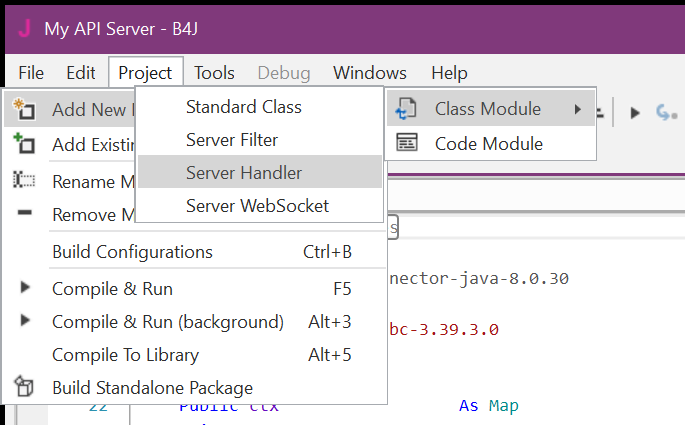Click the B4J app logo
685x425 pixels.
pos(22,27)
